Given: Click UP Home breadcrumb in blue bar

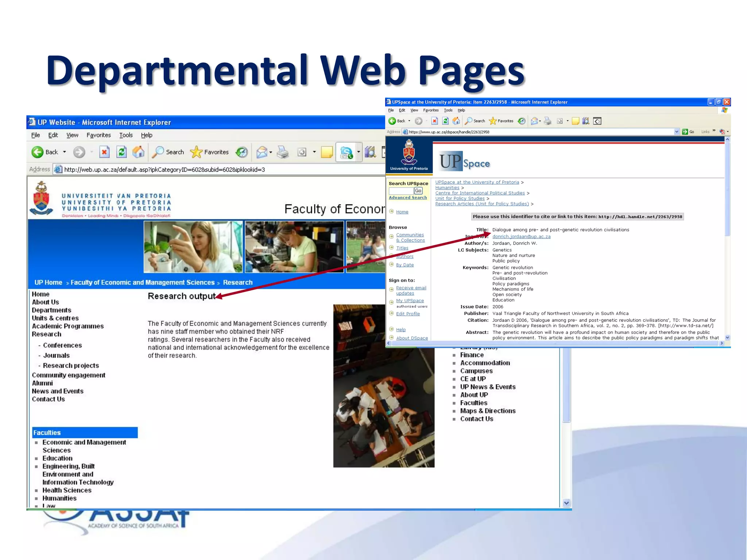Looking at the screenshot, I should [x=48, y=283].
